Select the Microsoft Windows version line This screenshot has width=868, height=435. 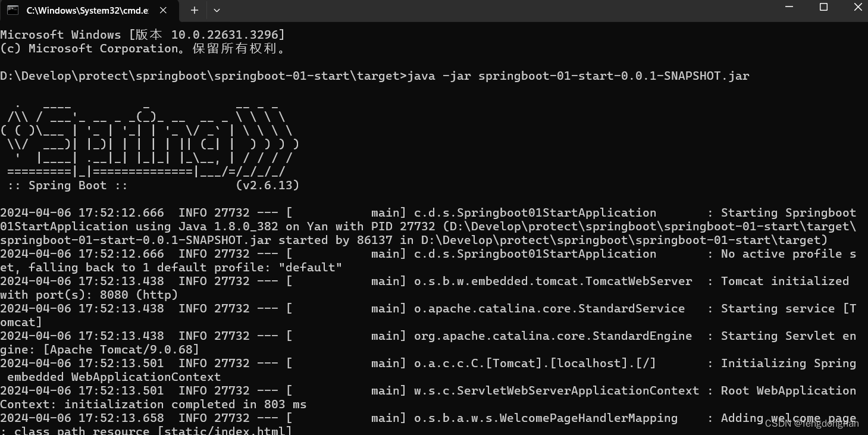pos(143,34)
